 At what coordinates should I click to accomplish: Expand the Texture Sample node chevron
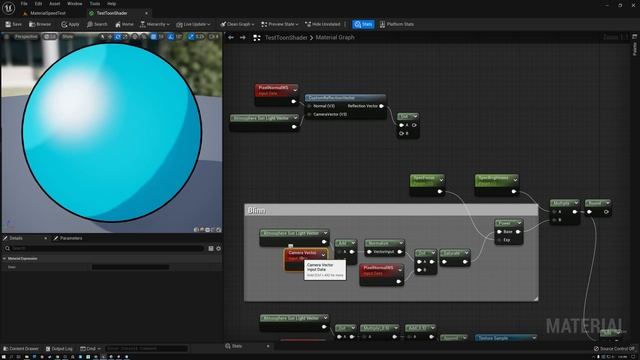pyautogui.click(x=533, y=338)
